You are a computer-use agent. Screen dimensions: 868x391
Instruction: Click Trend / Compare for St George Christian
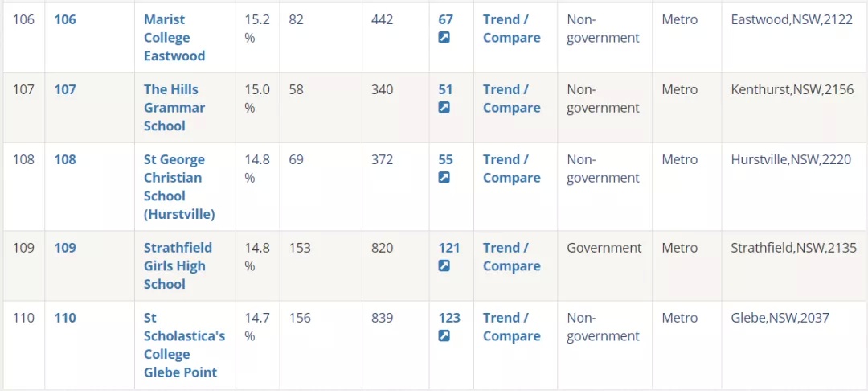(x=511, y=168)
